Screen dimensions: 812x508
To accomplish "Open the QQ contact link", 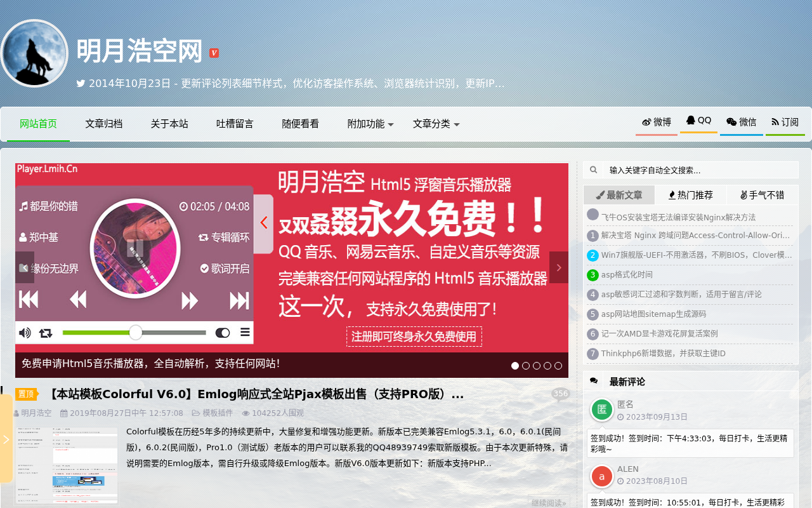I will 698,121.
